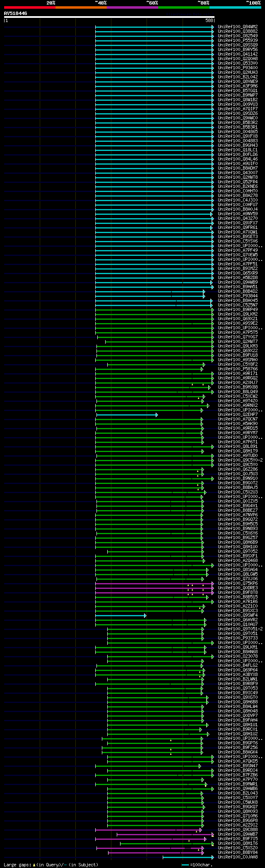
Task: Click the hit label UniRef100_B2L042
Action: click(238, 77)
